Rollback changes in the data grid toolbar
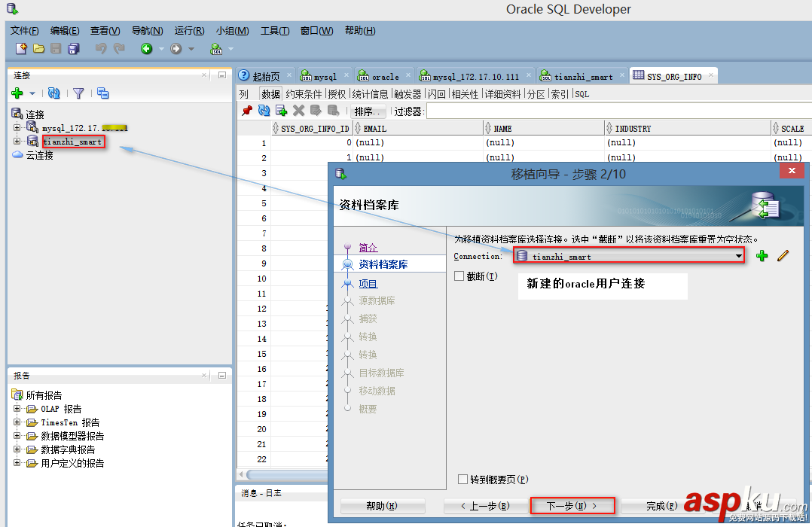The image size is (812, 527). point(334,110)
